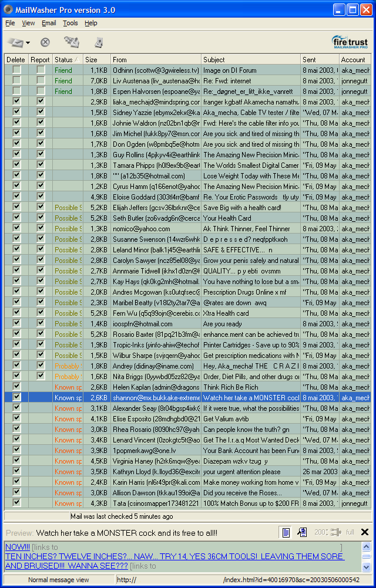
Task: Click the MailWasher title bar app icon
Action: [8, 10]
